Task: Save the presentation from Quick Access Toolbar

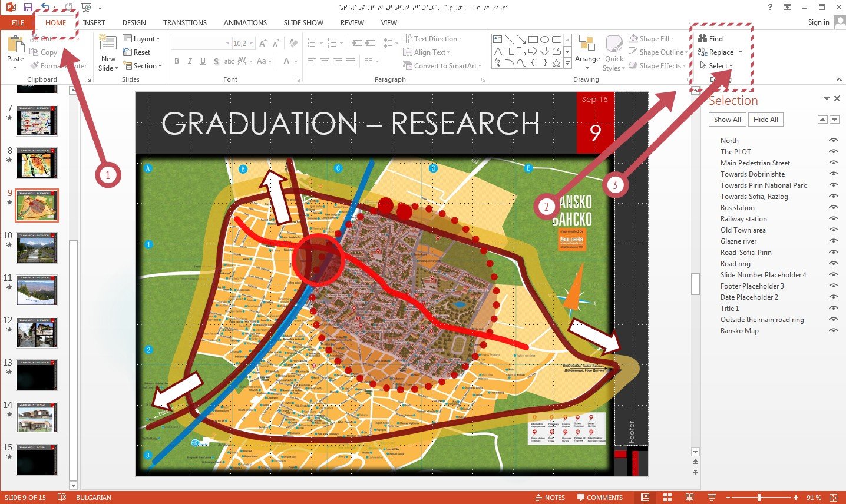Action: [x=28, y=7]
